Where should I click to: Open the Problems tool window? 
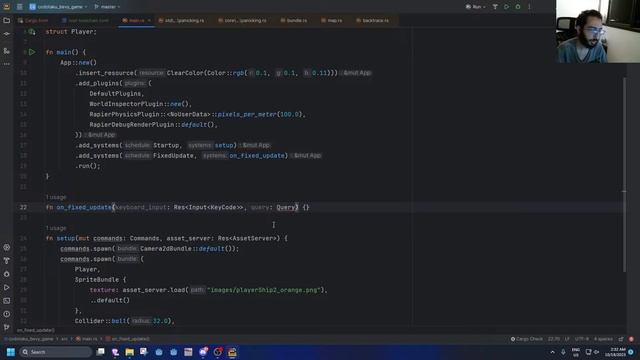[x=7, y=314]
